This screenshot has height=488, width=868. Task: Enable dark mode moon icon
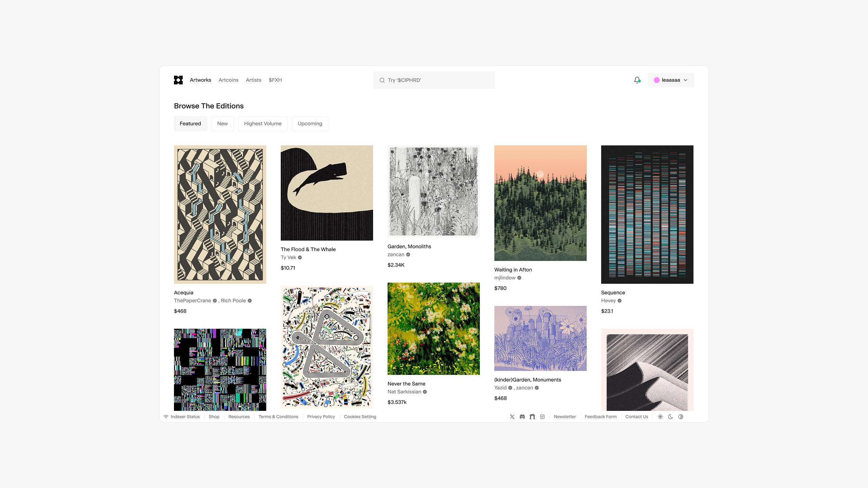(x=670, y=417)
